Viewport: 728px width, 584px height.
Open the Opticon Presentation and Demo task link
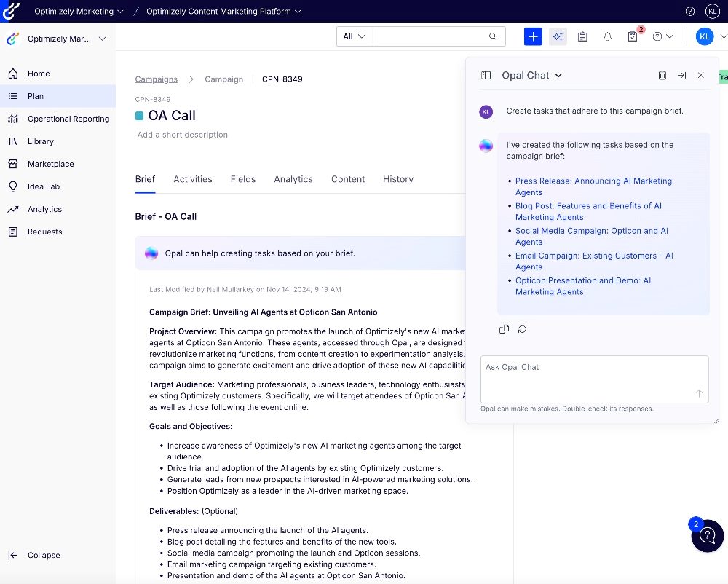(x=582, y=286)
